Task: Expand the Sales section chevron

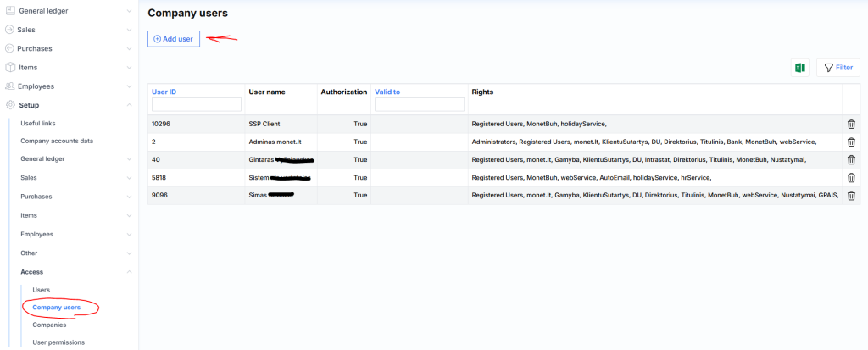Action: pyautogui.click(x=128, y=30)
